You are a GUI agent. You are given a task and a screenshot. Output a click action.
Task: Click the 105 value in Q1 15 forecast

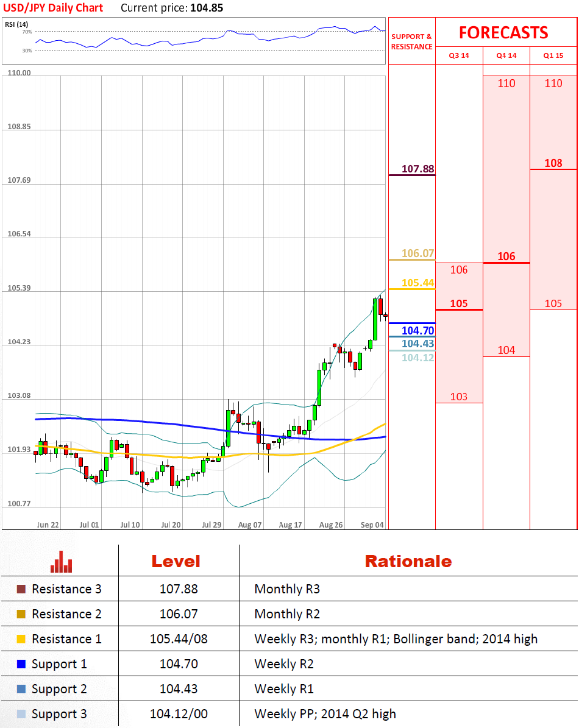(553, 303)
